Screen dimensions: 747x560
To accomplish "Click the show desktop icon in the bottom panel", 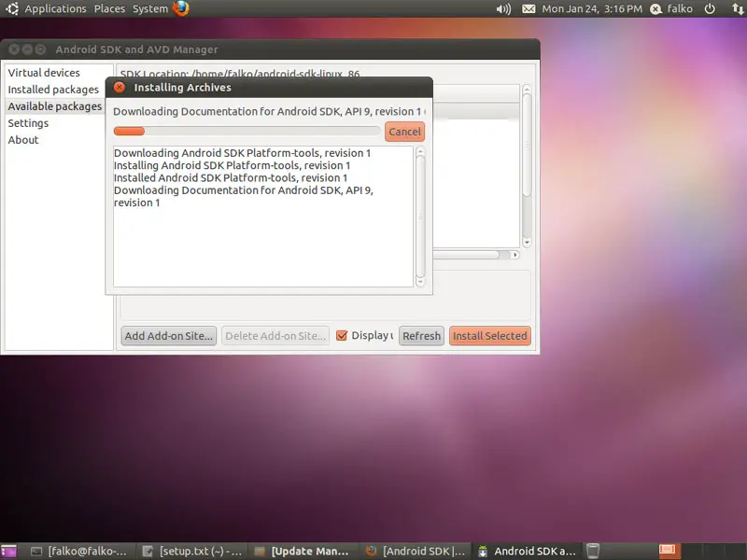I will pos(8,551).
